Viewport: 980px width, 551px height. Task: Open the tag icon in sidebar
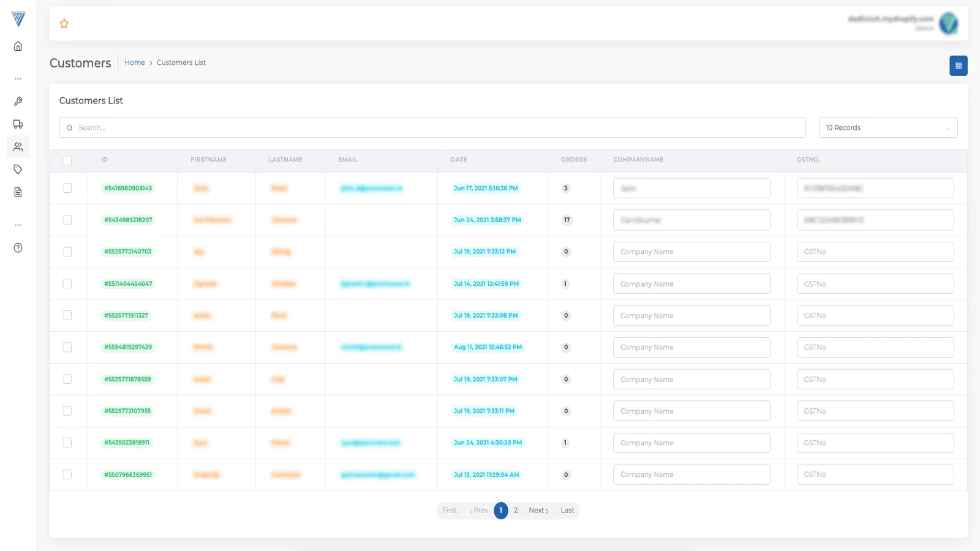point(18,170)
